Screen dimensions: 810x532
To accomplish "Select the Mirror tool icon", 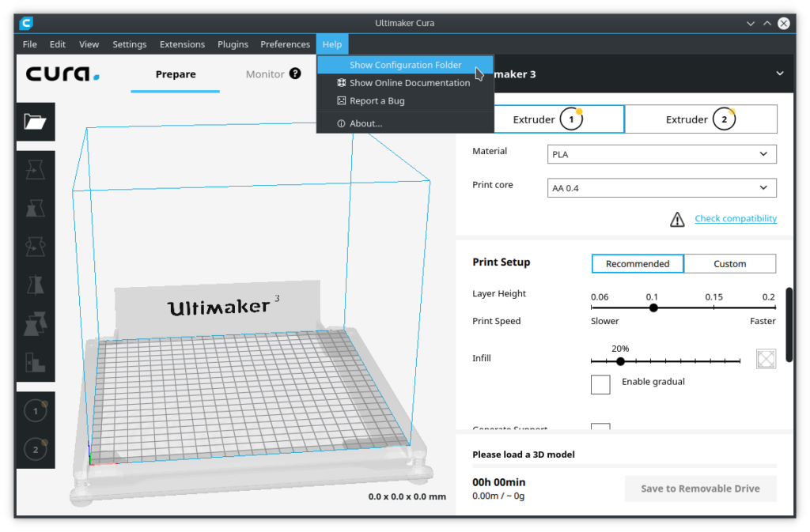I will (x=35, y=285).
